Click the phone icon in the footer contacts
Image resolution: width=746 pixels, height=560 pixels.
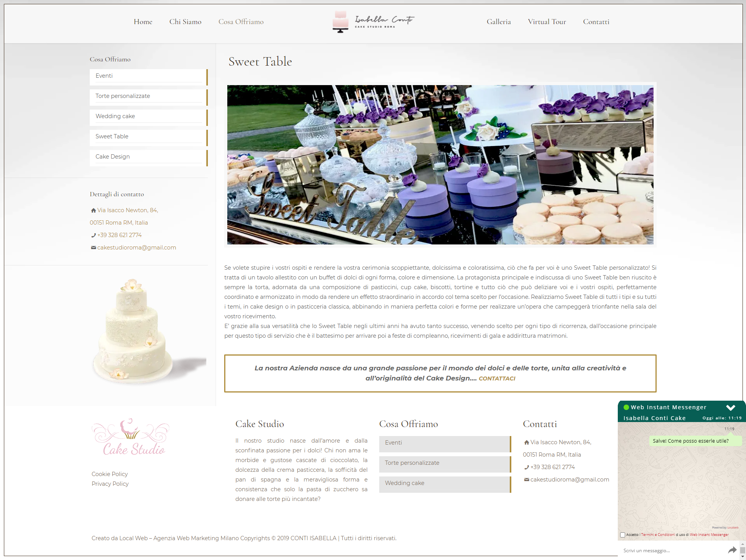(526, 467)
